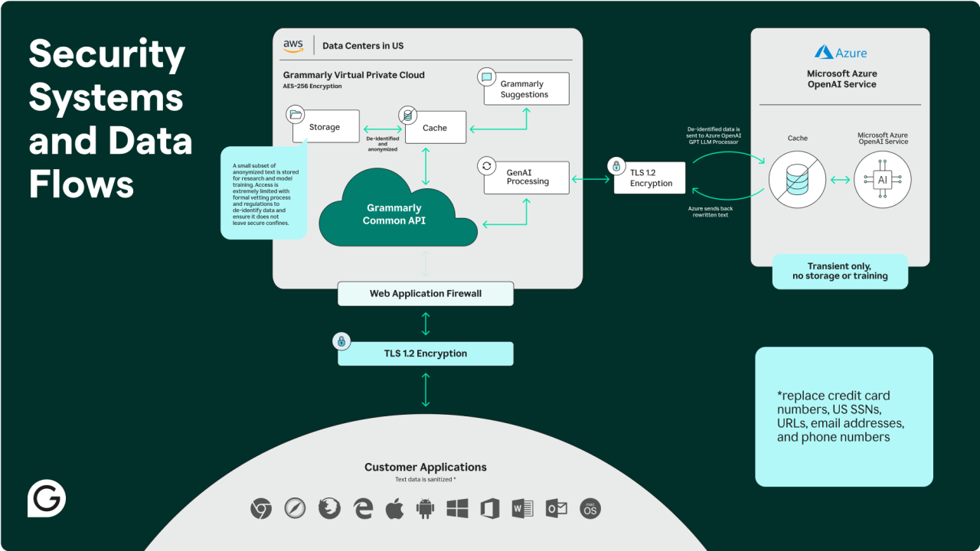The width and height of the screenshot is (980, 551).
Task: Click the Web Application Firewall bar
Action: click(426, 293)
